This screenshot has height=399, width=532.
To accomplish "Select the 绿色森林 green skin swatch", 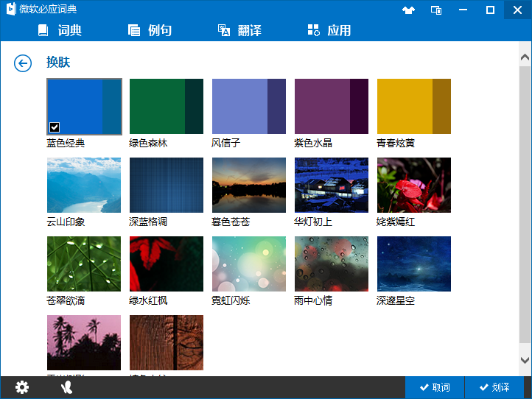I will [167, 107].
